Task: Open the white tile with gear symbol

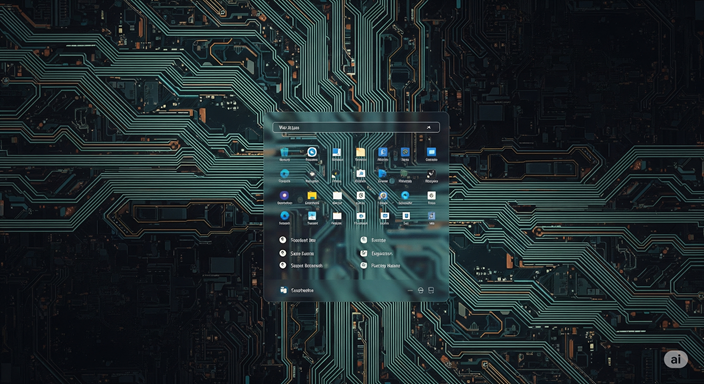Action: pyautogui.click(x=431, y=195)
